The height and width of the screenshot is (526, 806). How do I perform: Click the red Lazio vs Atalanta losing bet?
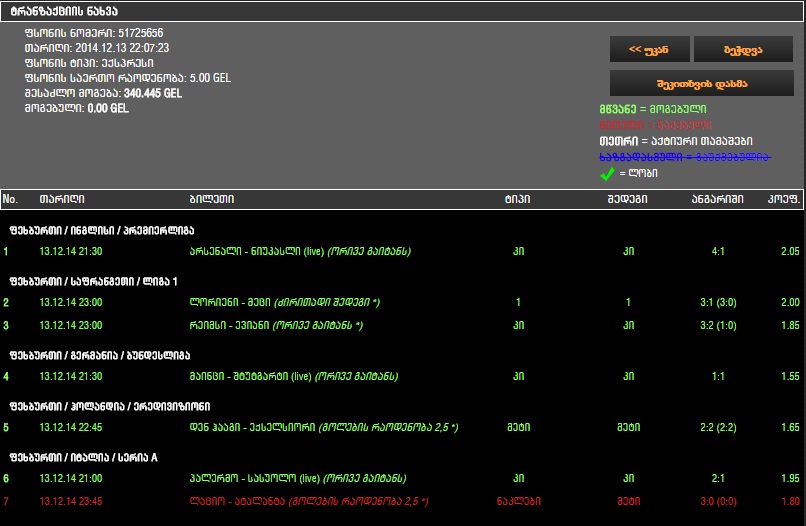pyautogui.click(x=308, y=501)
